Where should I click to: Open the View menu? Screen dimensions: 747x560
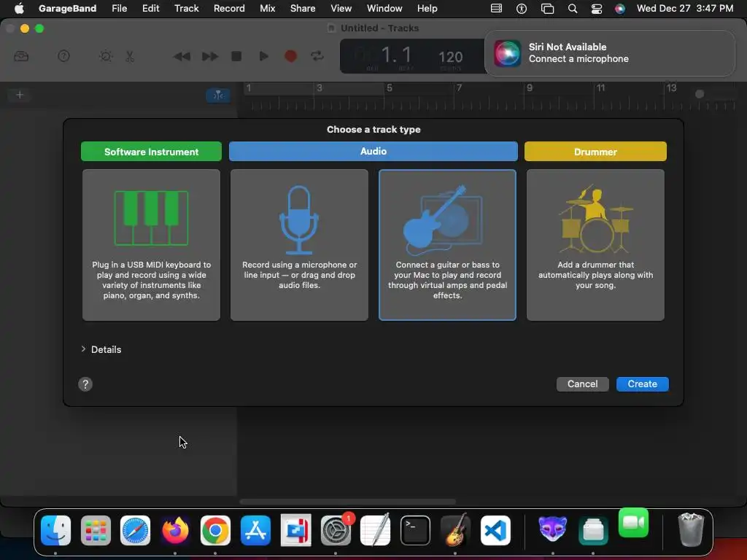click(341, 8)
